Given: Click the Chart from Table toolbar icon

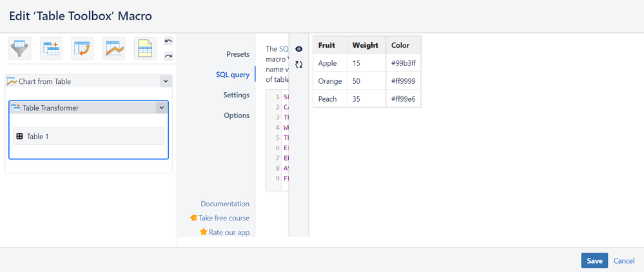Looking at the screenshot, I should [114, 49].
